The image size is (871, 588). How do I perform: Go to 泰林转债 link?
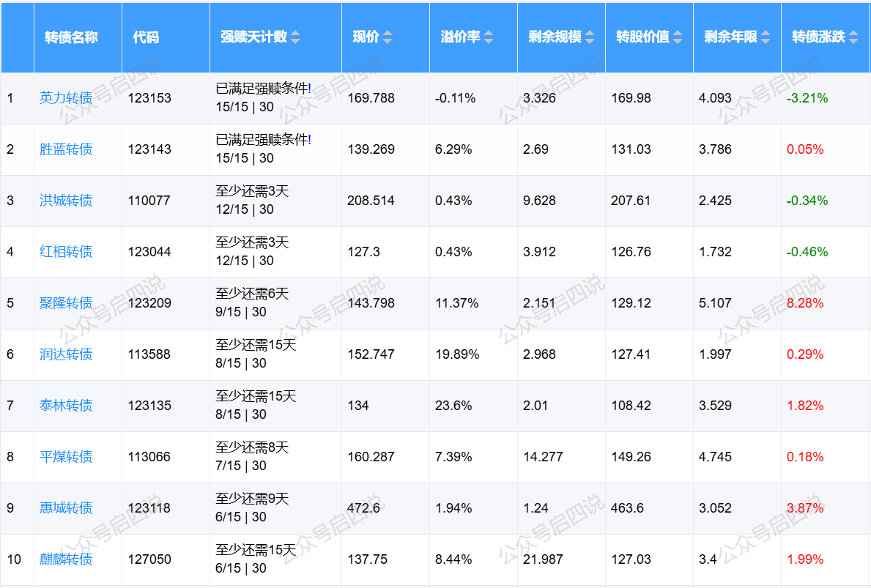pyautogui.click(x=66, y=406)
